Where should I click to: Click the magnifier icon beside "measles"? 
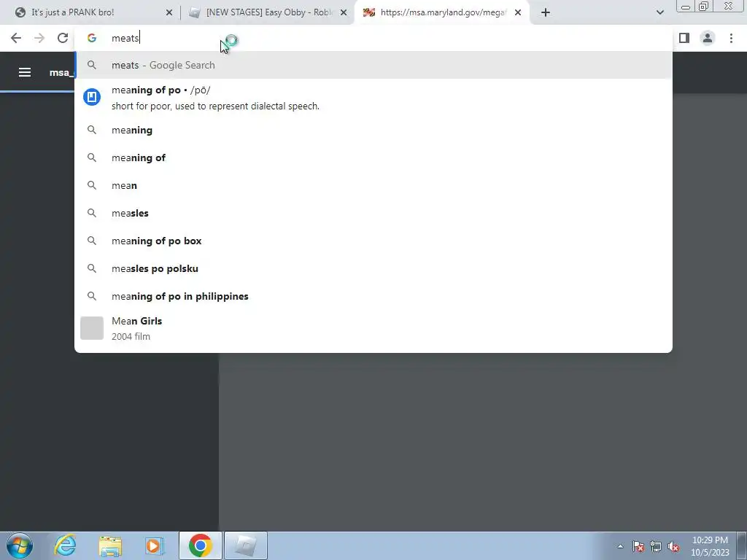92,213
